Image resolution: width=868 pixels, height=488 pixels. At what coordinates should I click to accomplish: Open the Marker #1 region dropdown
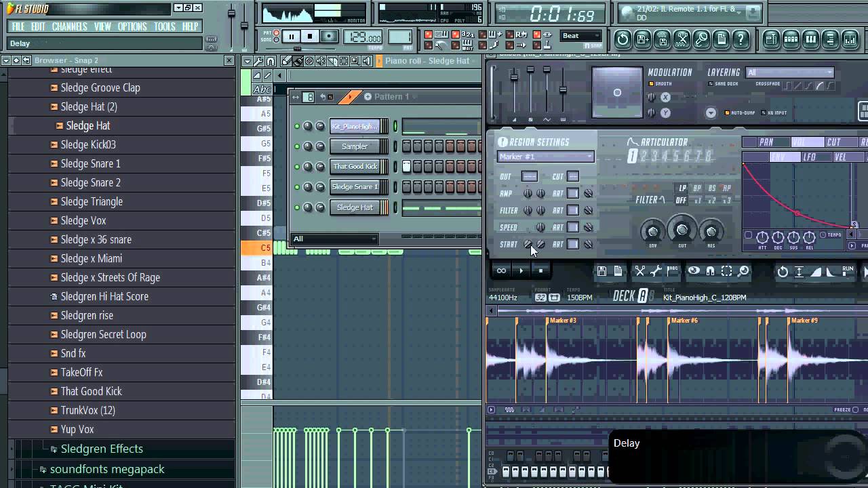[545, 157]
